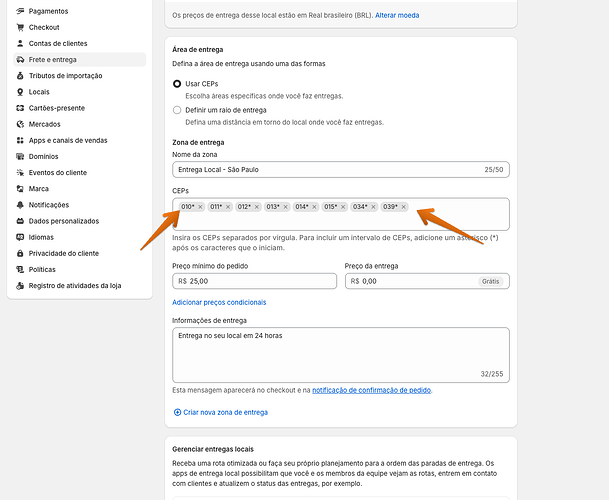Click the Idiomas icon in sidebar

(x=19, y=237)
